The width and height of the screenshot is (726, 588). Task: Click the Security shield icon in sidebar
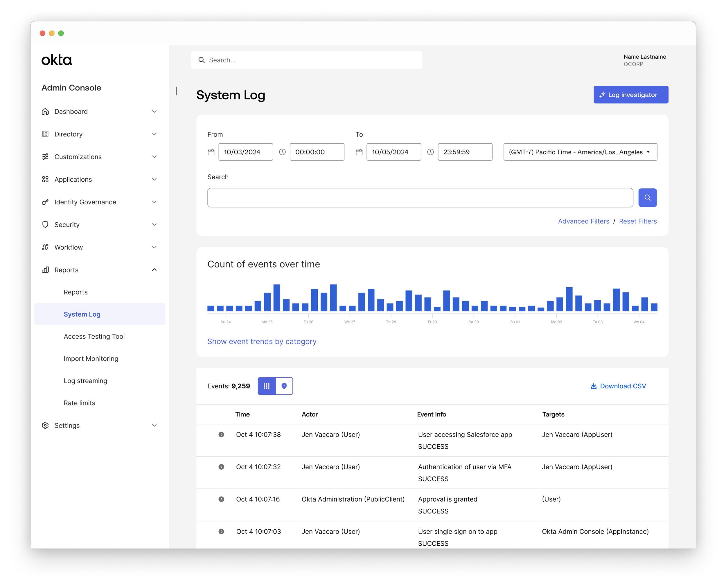45,225
